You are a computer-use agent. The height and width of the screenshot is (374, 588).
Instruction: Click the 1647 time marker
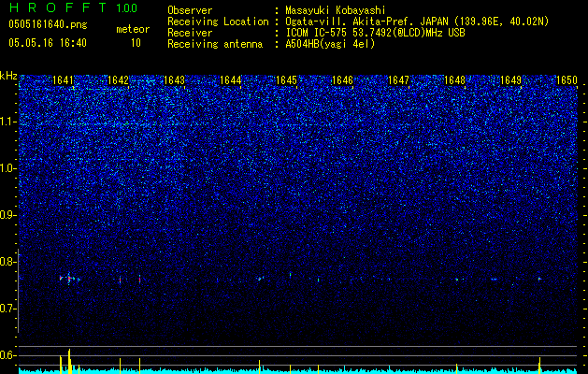point(398,80)
